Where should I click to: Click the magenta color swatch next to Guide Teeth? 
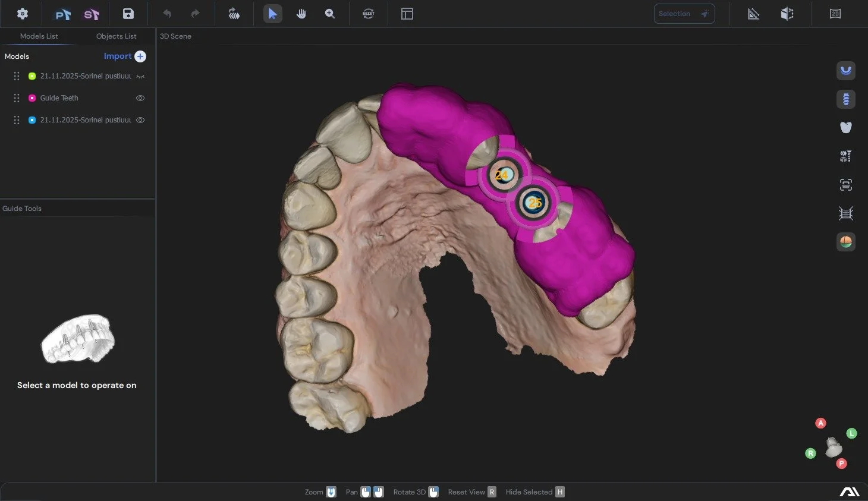[32, 98]
